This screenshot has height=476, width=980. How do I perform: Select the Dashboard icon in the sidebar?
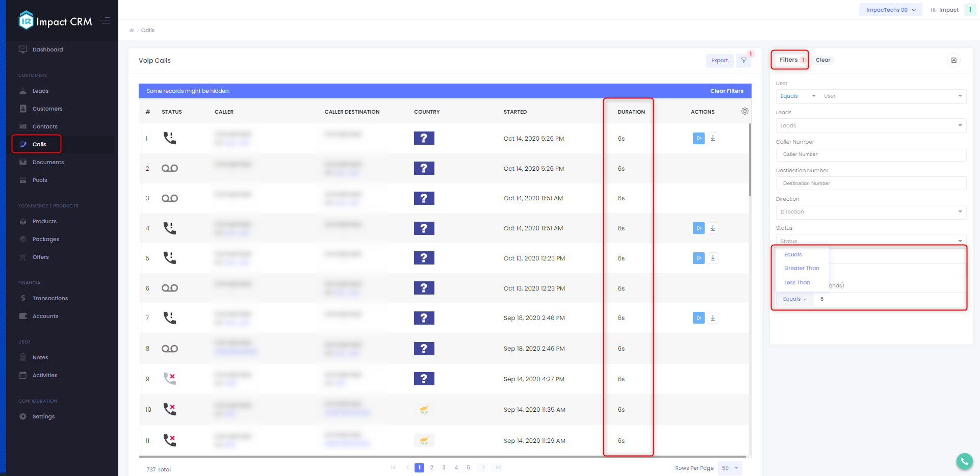[x=23, y=49]
